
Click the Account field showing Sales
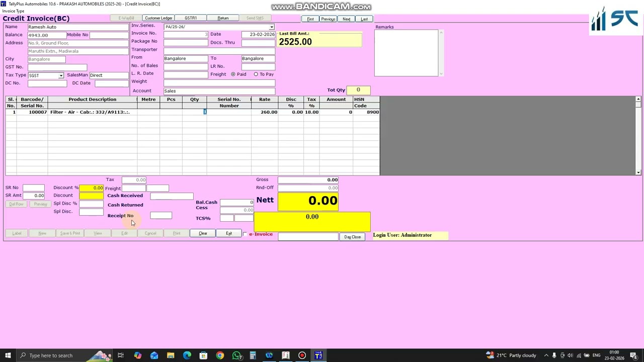219,92
